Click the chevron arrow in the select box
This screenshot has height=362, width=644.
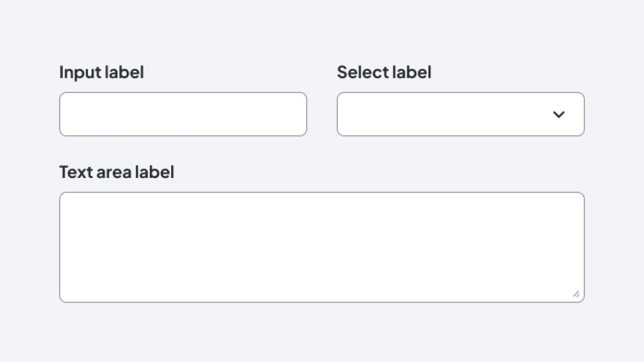[x=558, y=115]
